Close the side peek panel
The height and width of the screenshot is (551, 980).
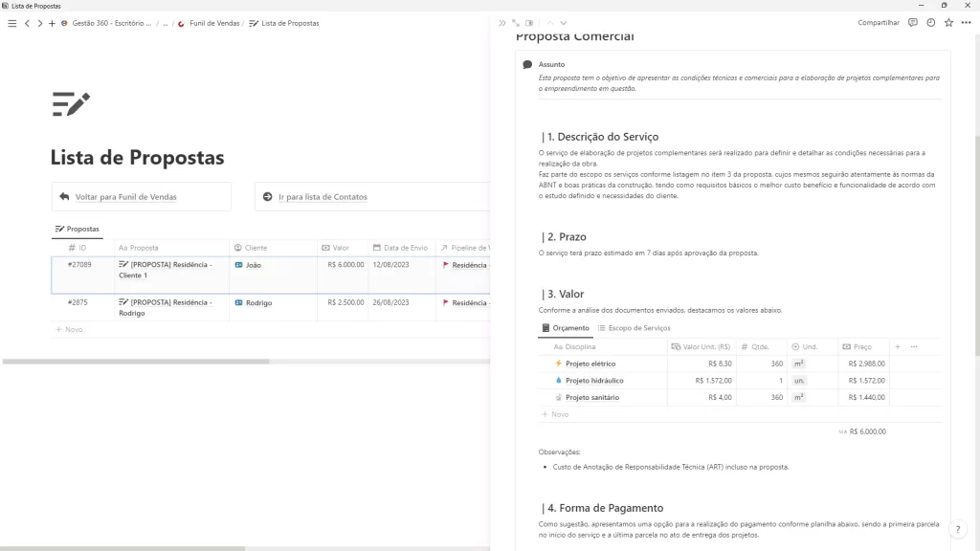tap(501, 23)
